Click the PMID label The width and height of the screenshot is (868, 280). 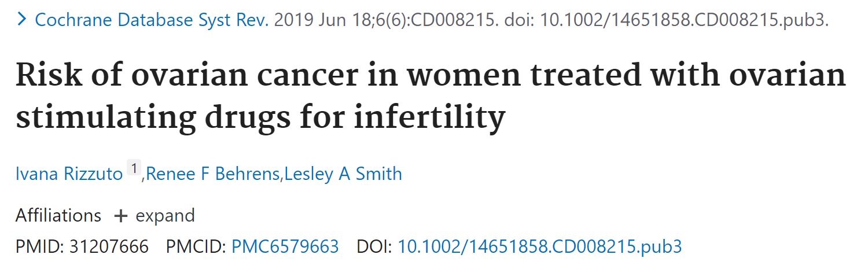pos(39,247)
